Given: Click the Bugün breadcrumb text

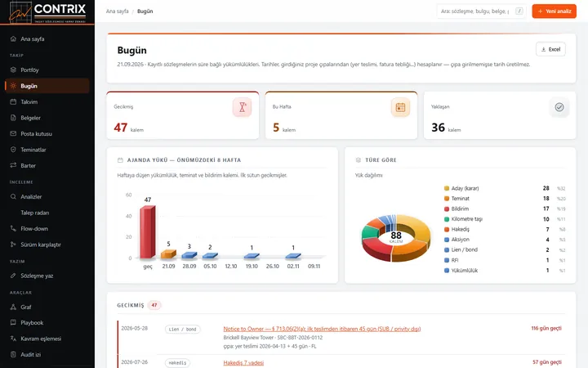Looking at the screenshot, I should 145,11.
